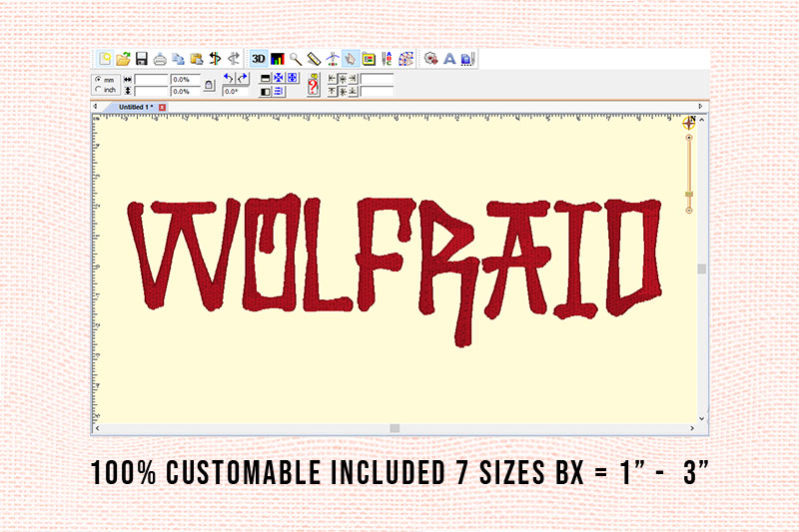Rotate left with blue counterclockwise arrow

pos(229,78)
